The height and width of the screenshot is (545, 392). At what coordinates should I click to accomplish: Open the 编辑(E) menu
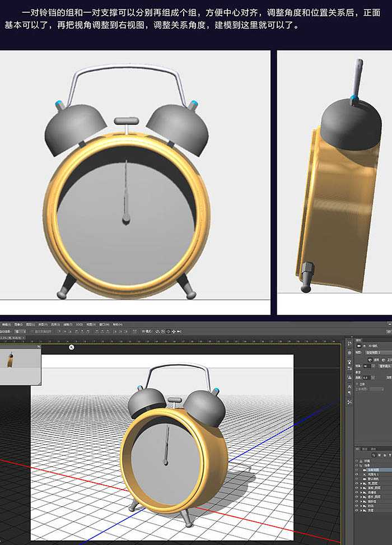[7, 324]
